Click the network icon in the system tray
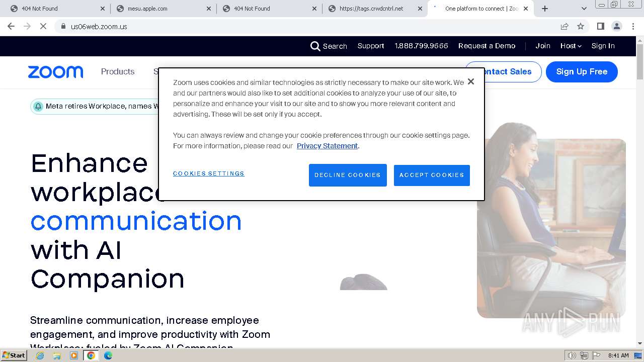This screenshot has height=362, width=644. tap(584, 355)
